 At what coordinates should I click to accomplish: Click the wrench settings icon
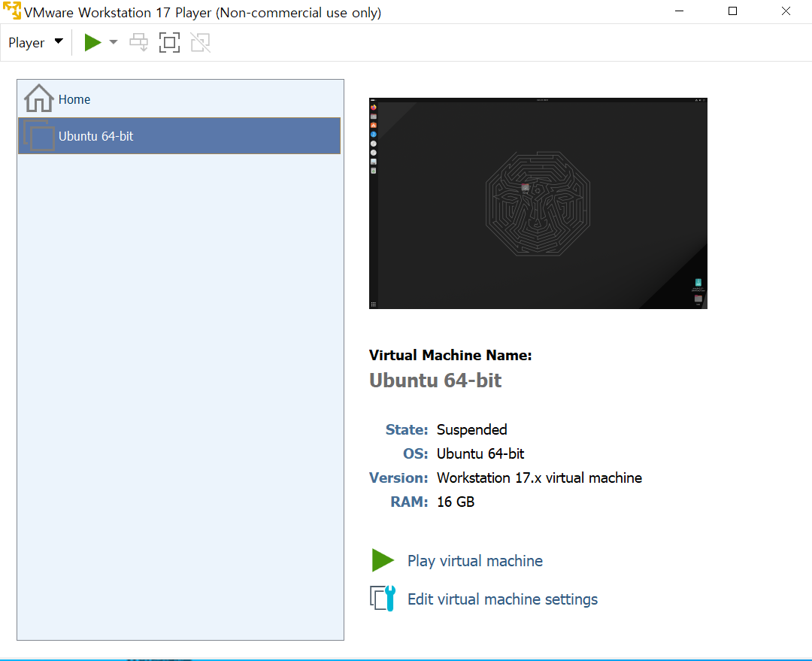[383, 599]
